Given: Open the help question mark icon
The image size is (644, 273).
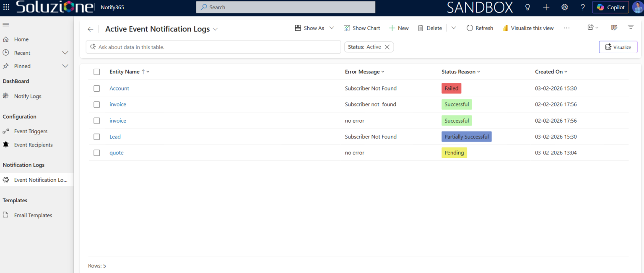Looking at the screenshot, I should coord(583,7).
